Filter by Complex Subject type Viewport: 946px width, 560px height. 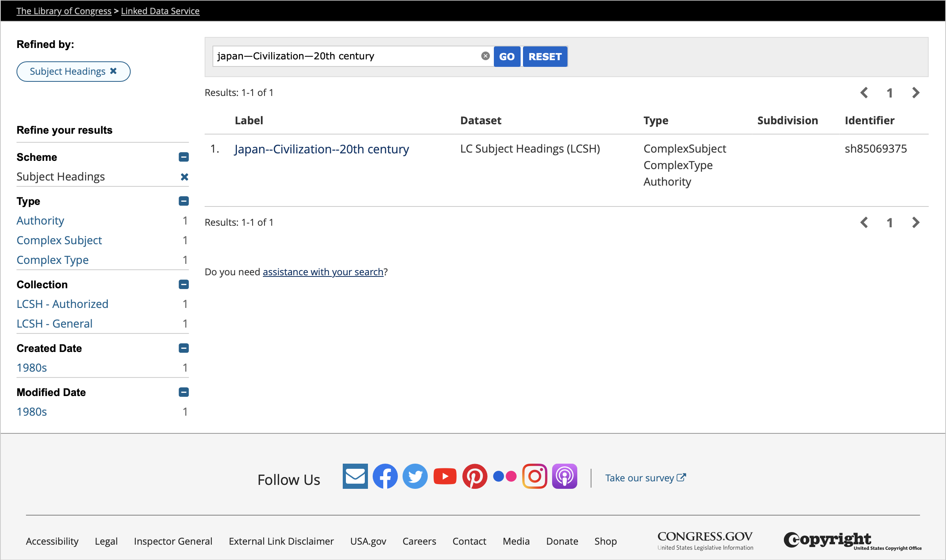[x=59, y=240]
